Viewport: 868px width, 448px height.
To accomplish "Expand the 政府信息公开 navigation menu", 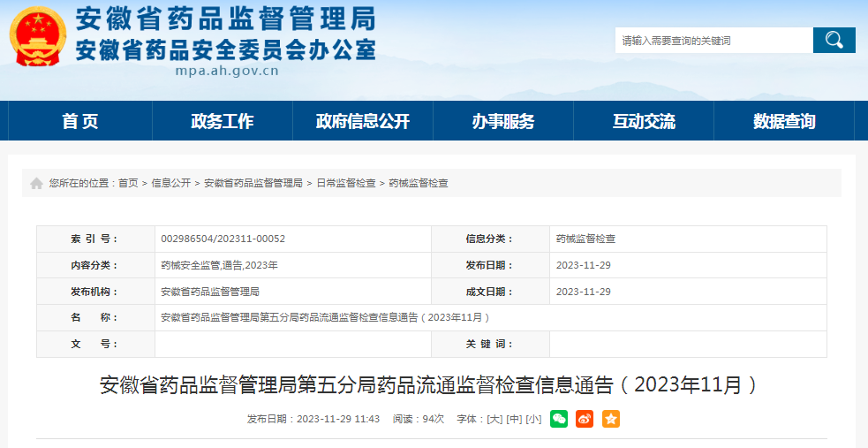I will tap(362, 121).
